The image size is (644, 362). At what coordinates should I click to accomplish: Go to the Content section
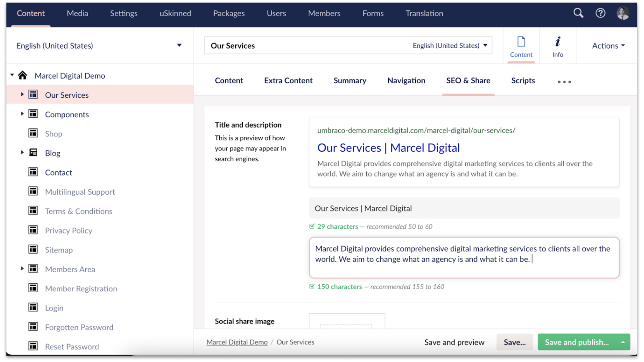pos(30,13)
